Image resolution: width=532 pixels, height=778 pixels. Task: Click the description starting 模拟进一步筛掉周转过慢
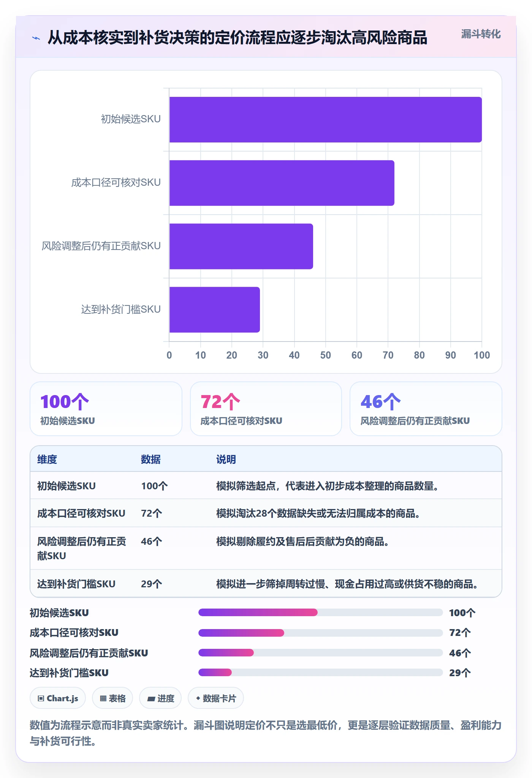tap(347, 584)
